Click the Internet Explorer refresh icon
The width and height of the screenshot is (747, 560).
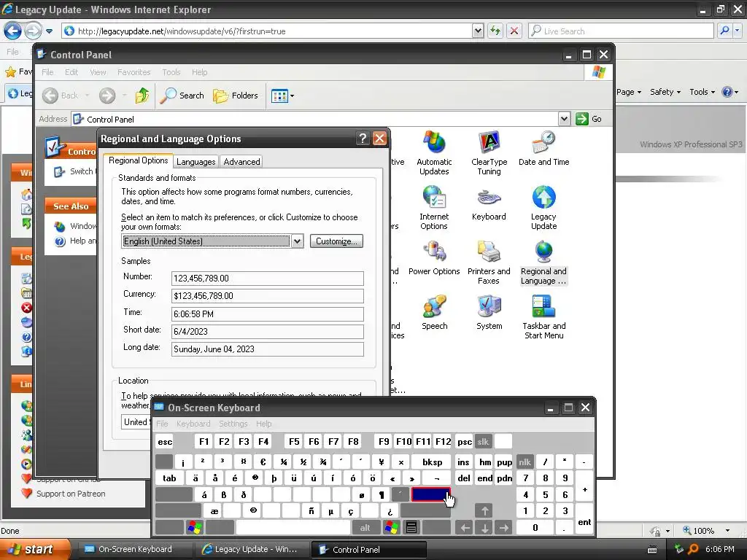pyautogui.click(x=495, y=31)
